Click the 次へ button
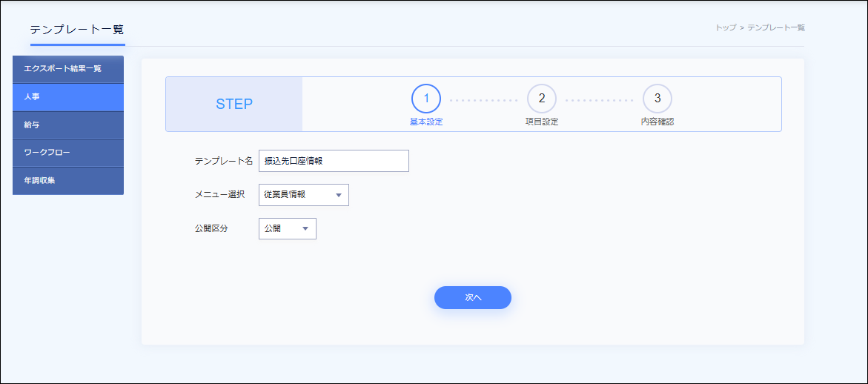 (x=473, y=298)
